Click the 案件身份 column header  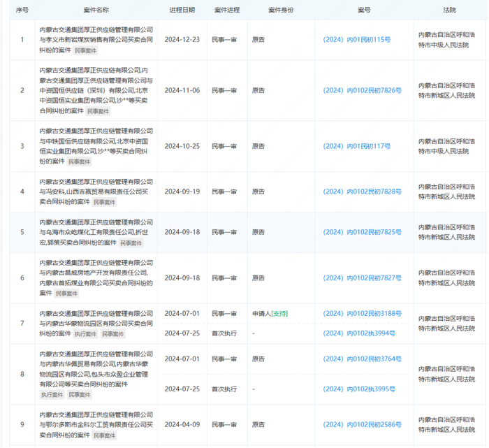click(x=281, y=10)
